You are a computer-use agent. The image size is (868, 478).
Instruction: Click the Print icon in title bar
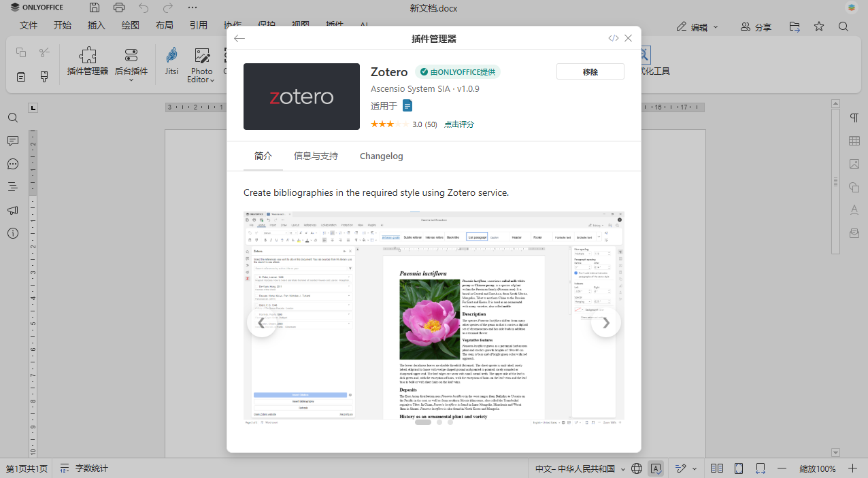[119, 8]
